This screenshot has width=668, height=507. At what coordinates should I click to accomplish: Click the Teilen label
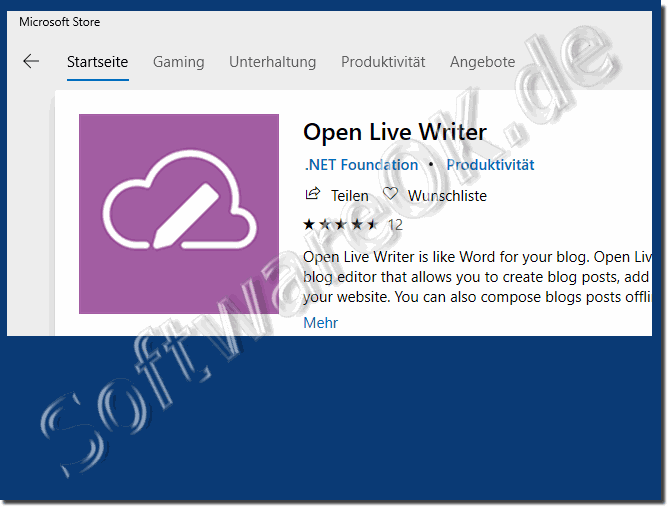pos(350,196)
